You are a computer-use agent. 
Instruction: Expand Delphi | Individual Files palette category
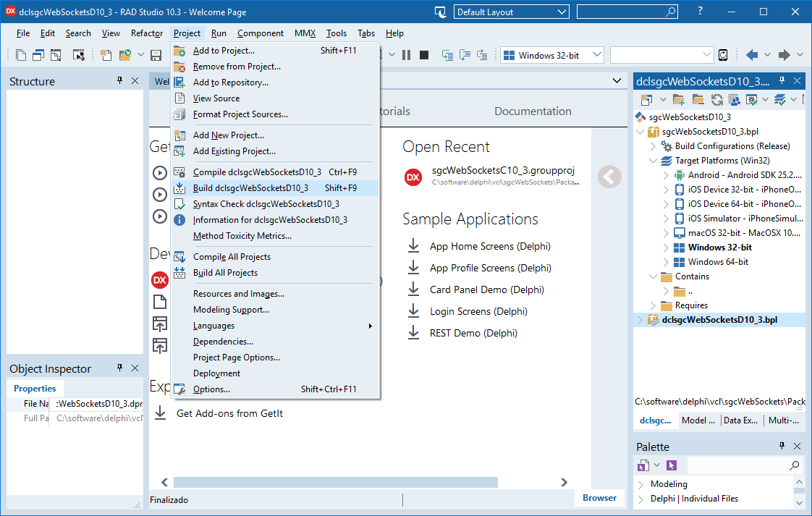pyautogui.click(x=641, y=499)
